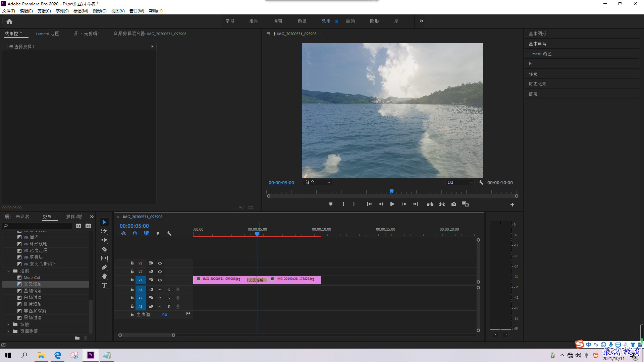Select 交叉溶解 effect
The width and height of the screenshot is (644, 362).
coord(33,284)
